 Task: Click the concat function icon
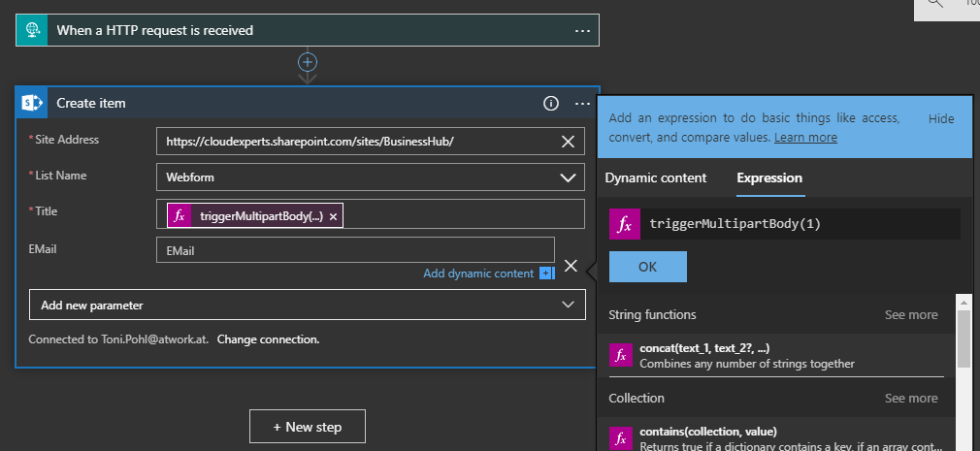click(x=621, y=355)
